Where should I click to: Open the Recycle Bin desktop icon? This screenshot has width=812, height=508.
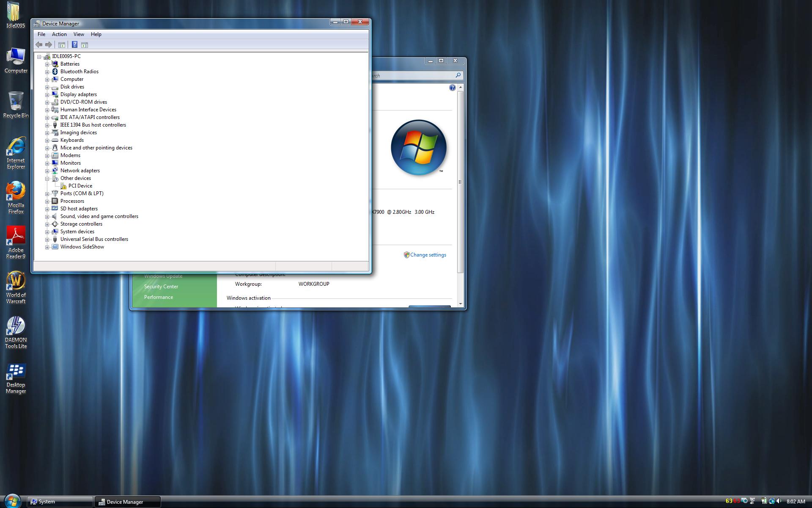click(x=16, y=105)
